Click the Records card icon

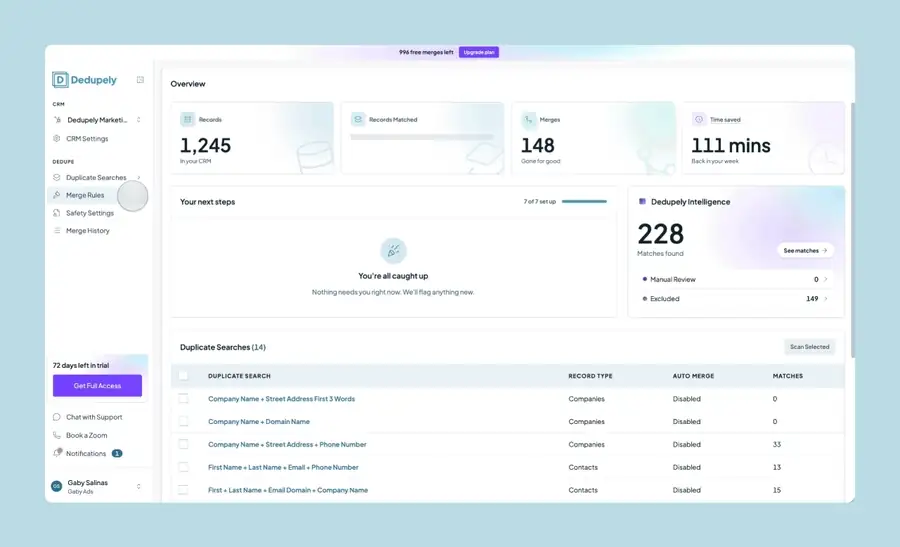187,119
